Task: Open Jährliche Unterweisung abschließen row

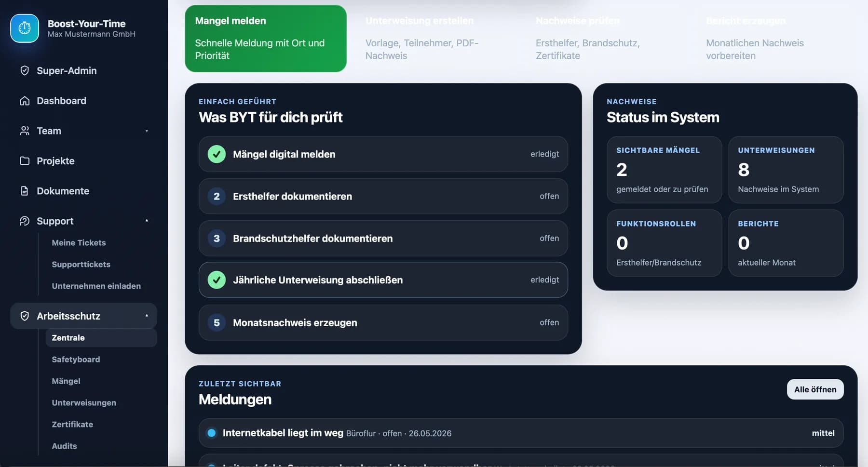Action: [x=383, y=280]
